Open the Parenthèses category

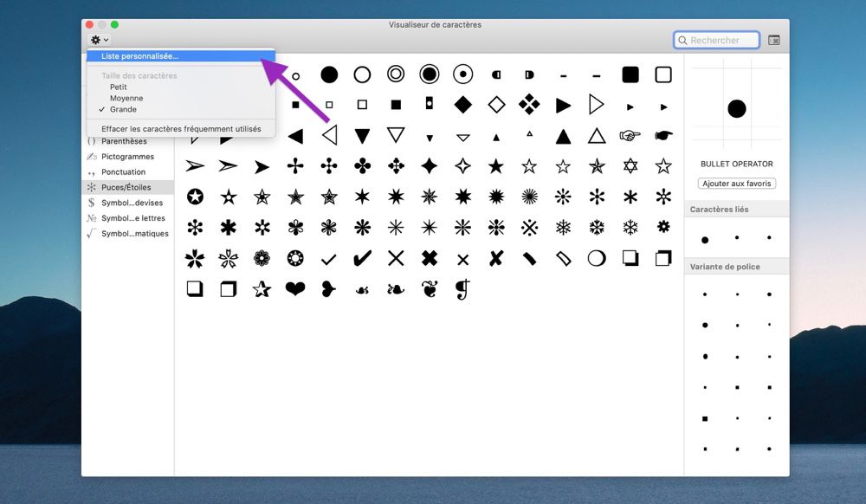(128, 141)
